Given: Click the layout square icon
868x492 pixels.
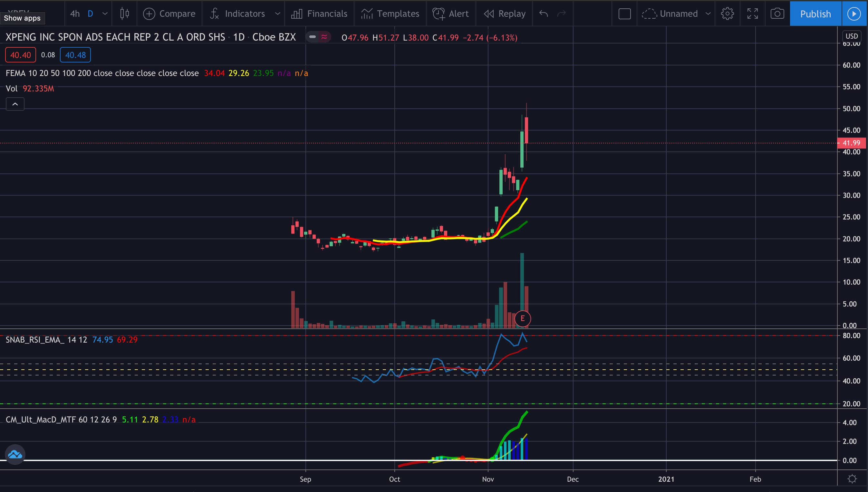Looking at the screenshot, I should [624, 14].
